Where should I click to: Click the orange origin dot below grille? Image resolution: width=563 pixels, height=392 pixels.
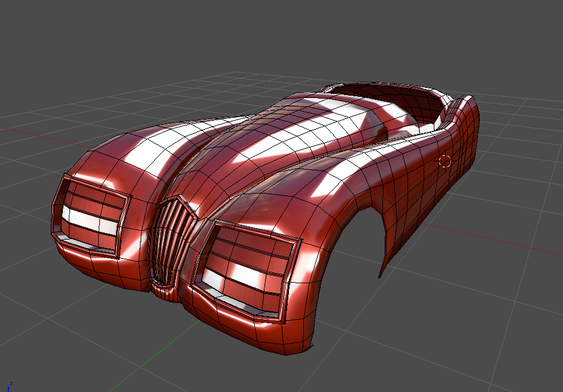pos(167,293)
